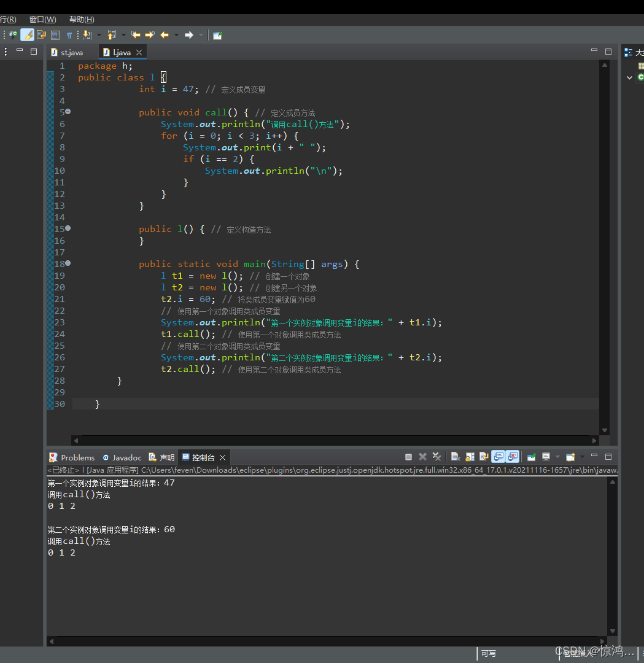Open the 帮助(H) menu
Image resolution: width=644 pixels, height=663 pixels.
click(x=82, y=20)
